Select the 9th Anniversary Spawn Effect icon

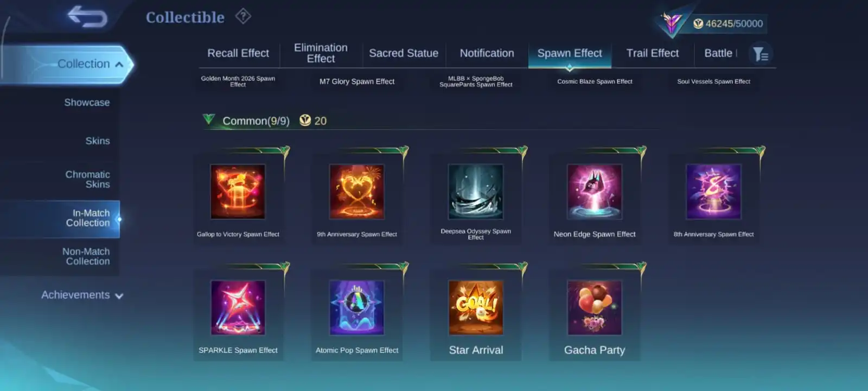[x=357, y=192]
